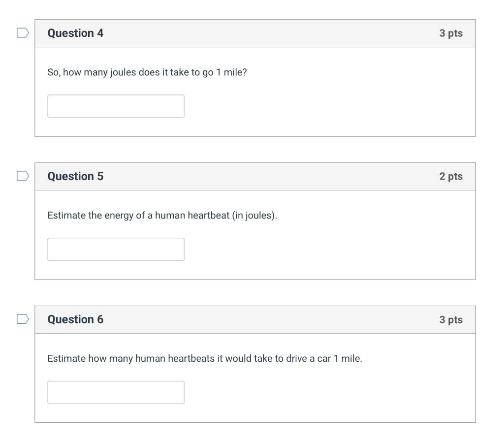Click the 3 pts label on Question 4
Viewport: 504px width, 437px height.
pos(451,33)
